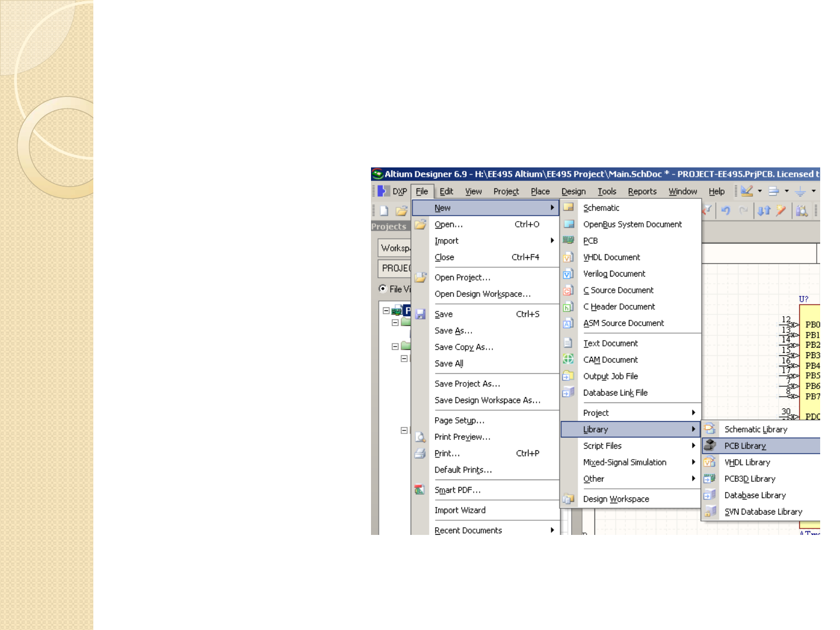
Task: Select Open Project... in File menu
Action: (485, 278)
